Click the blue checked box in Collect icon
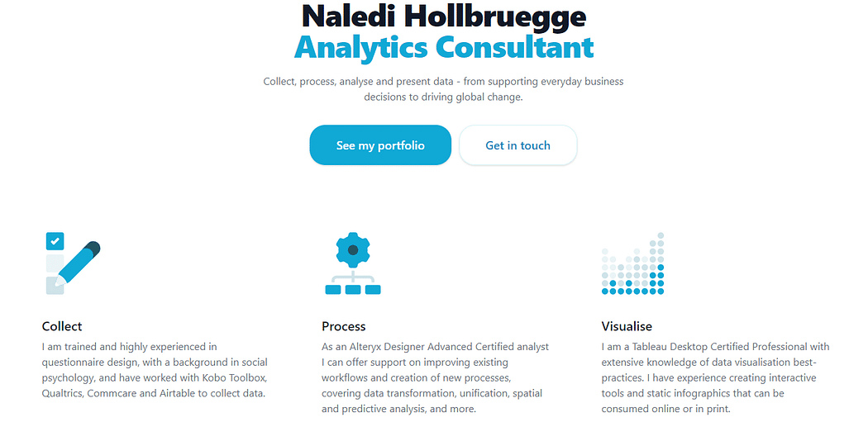This screenshot has width=868, height=422. 55,241
